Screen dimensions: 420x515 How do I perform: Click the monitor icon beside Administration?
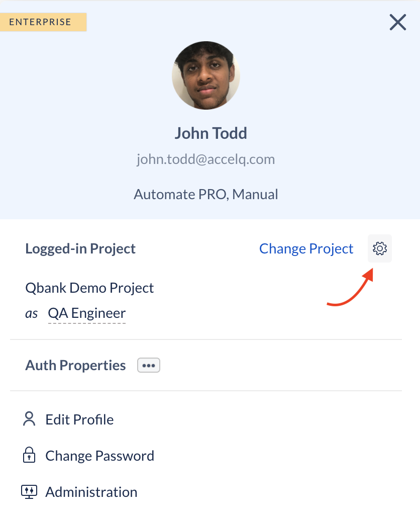click(x=29, y=492)
